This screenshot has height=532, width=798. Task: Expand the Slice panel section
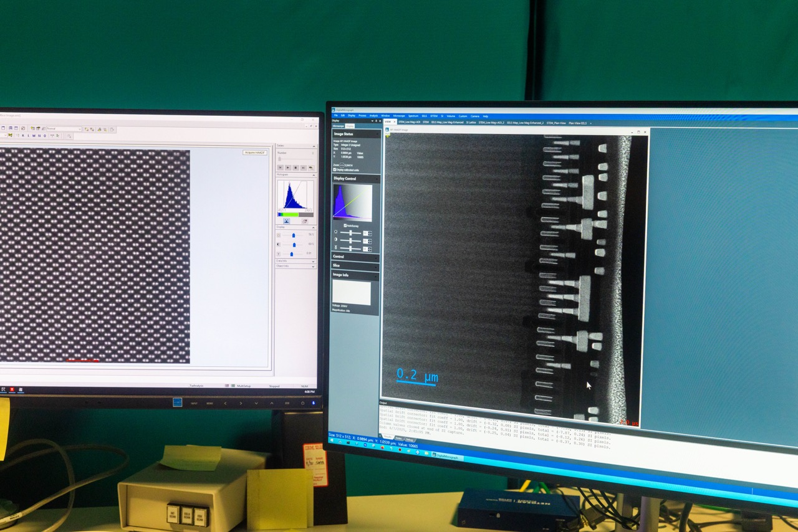point(355,265)
